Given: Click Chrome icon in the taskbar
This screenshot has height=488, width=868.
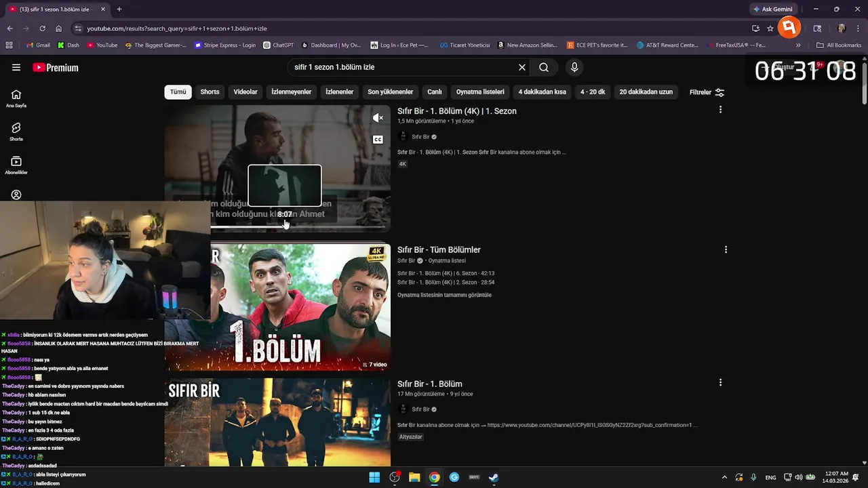Looking at the screenshot, I should [434, 477].
